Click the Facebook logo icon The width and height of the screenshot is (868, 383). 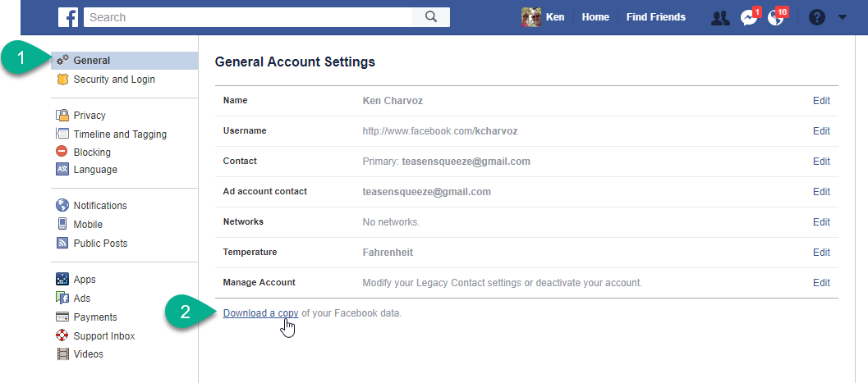pos(68,17)
